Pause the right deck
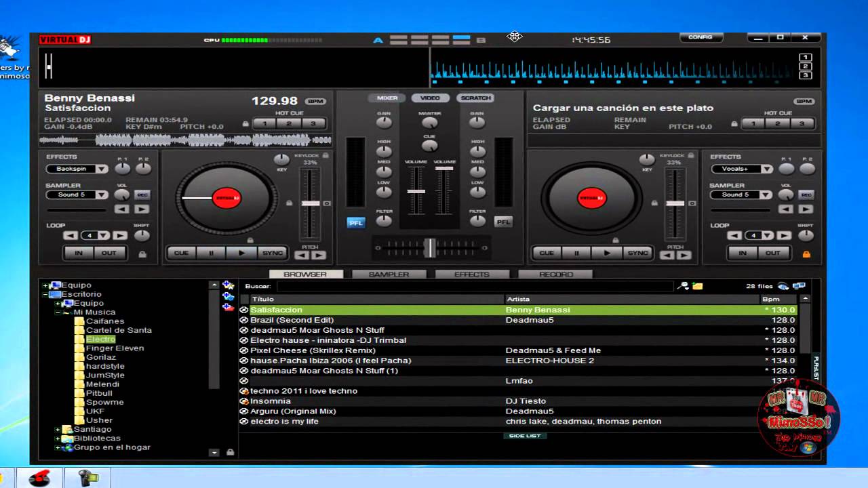The height and width of the screenshot is (488, 868). (578, 253)
